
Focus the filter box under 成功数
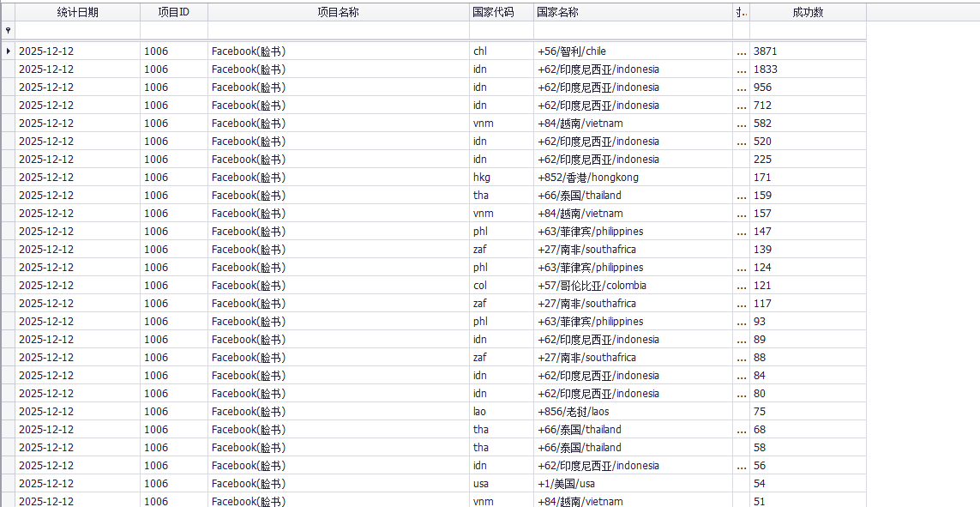[809, 30]
